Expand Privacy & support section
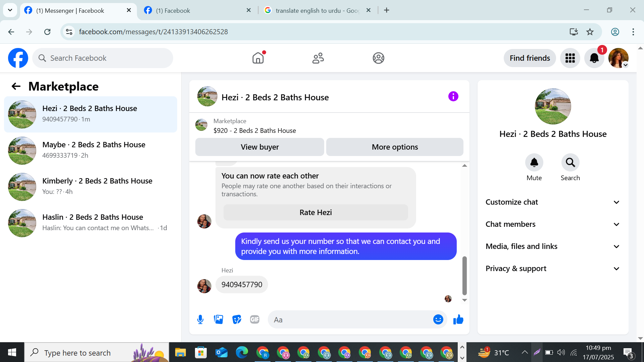 pyautogui.click(x=553, y=269)
